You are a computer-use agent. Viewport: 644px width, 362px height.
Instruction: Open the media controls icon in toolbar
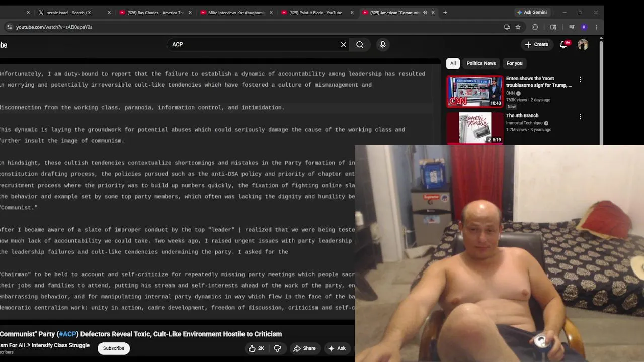572,27
